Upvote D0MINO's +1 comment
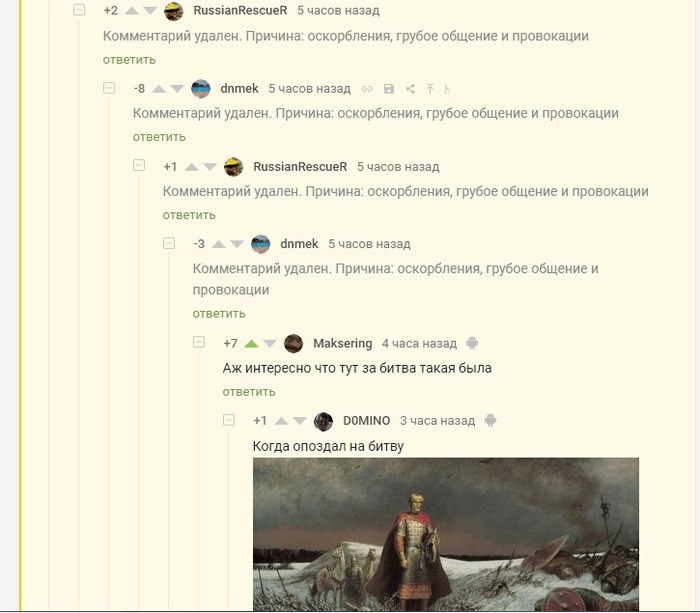 click(281, 421)
